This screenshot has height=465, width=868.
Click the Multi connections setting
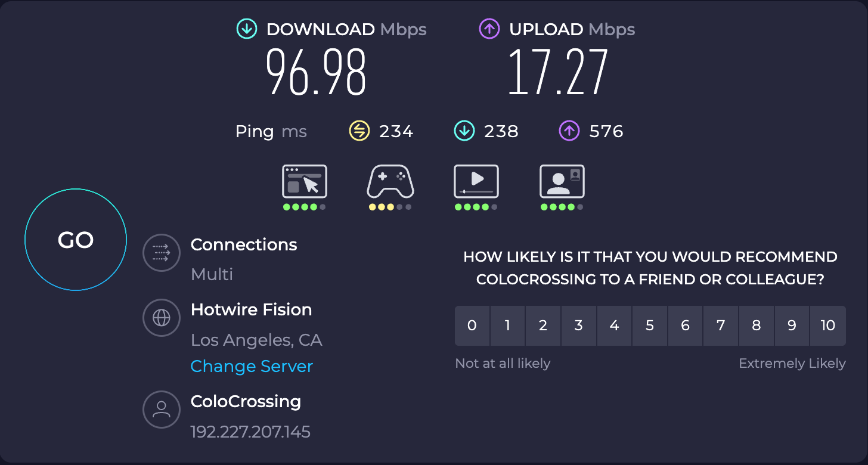tap(212, 275)
